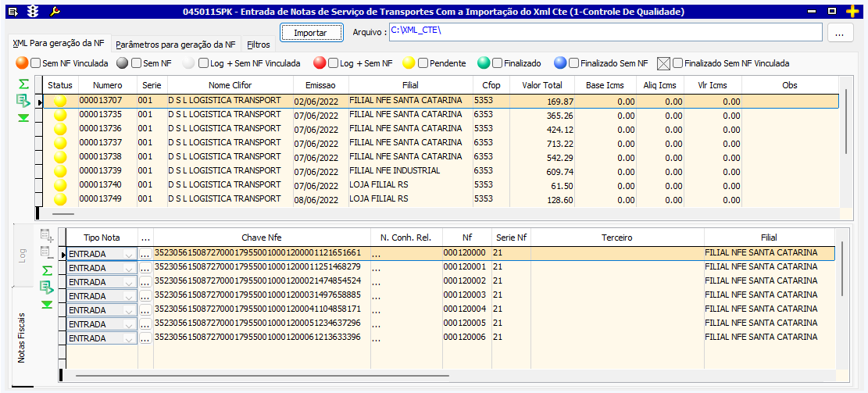The width and height of the screenshot is (868, 393).
Task: Click the remove row icon beside lower grid
Action: click(47, 252)
